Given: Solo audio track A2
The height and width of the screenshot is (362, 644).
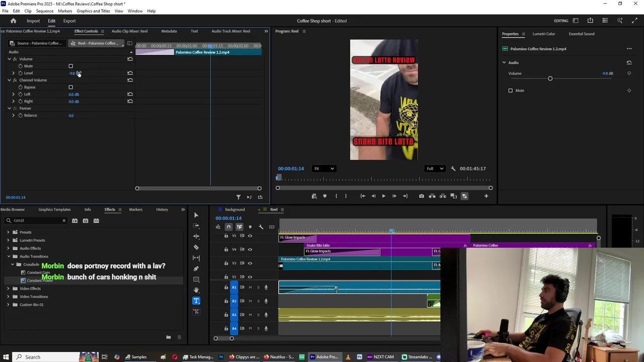Looking at the screenshot, I should point(258,301).
